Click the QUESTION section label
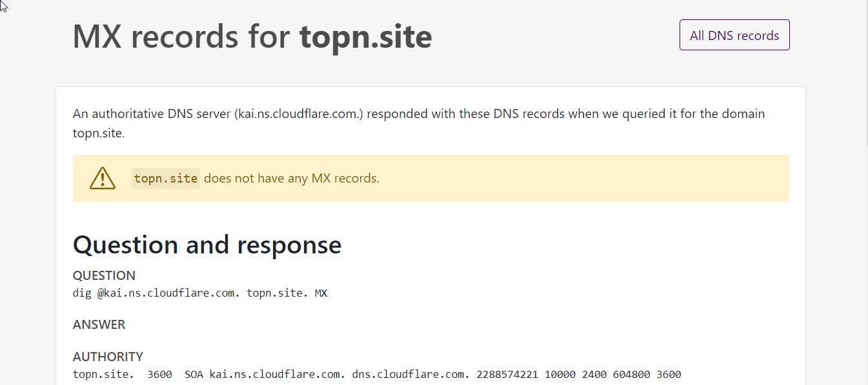The height and width of the screenshot is (385, 868). pyautogui.click(x=104, y=275)
